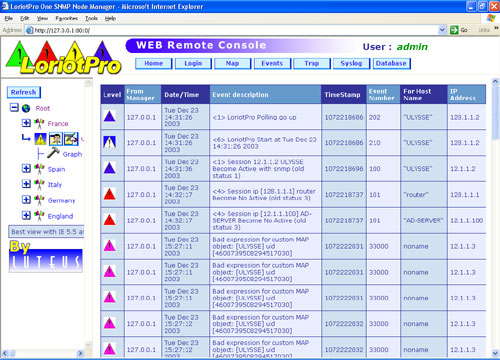The image size is (500, 360).
Task: Click the TimeStamp column header
Action: point(343,95)
